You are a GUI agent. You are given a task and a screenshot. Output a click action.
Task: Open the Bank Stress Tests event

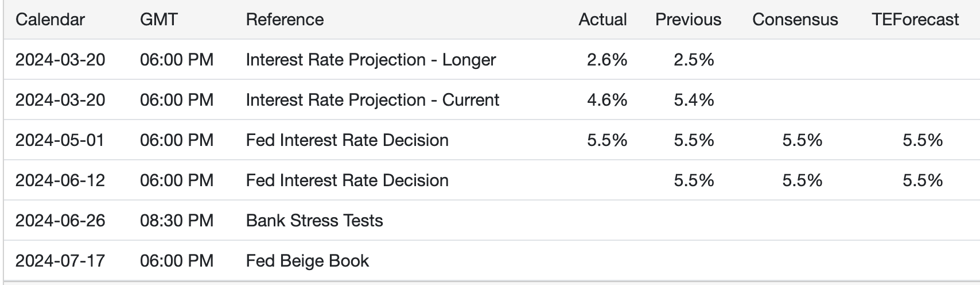[x=314, y=221]
